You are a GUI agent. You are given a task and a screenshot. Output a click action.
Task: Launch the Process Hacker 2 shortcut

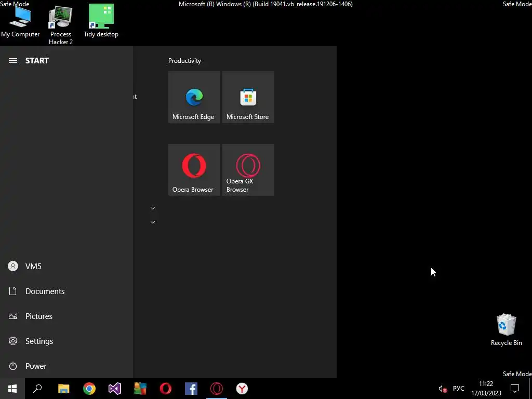(61, 25)
